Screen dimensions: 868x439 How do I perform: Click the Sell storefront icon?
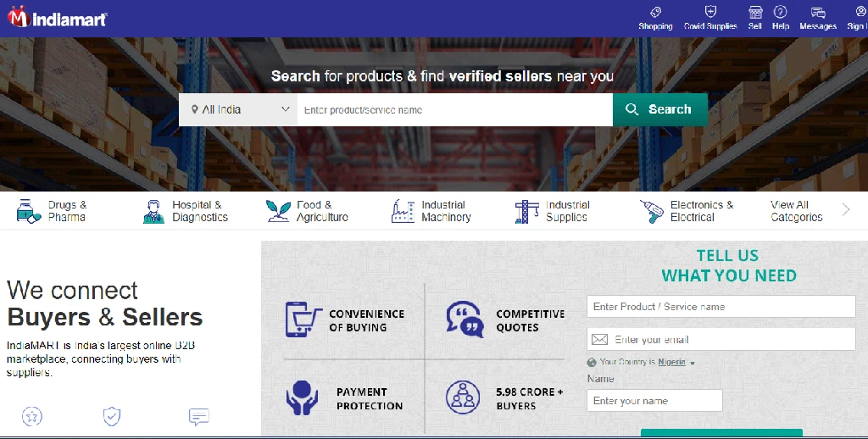point(755,12)
